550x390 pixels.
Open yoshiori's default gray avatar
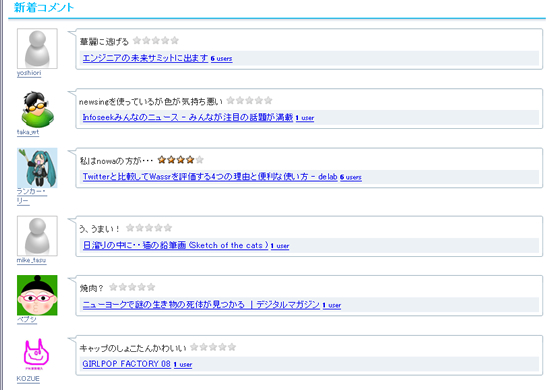(37, 48)
